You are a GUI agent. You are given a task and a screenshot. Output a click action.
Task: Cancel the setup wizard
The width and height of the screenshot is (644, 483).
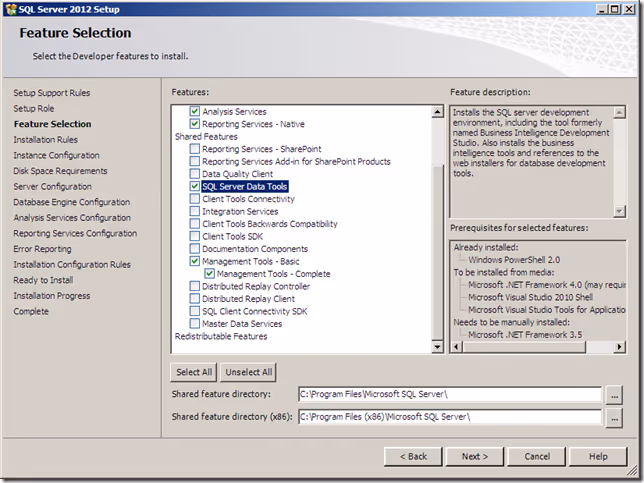pyautogui.click(x=537, y=456)
